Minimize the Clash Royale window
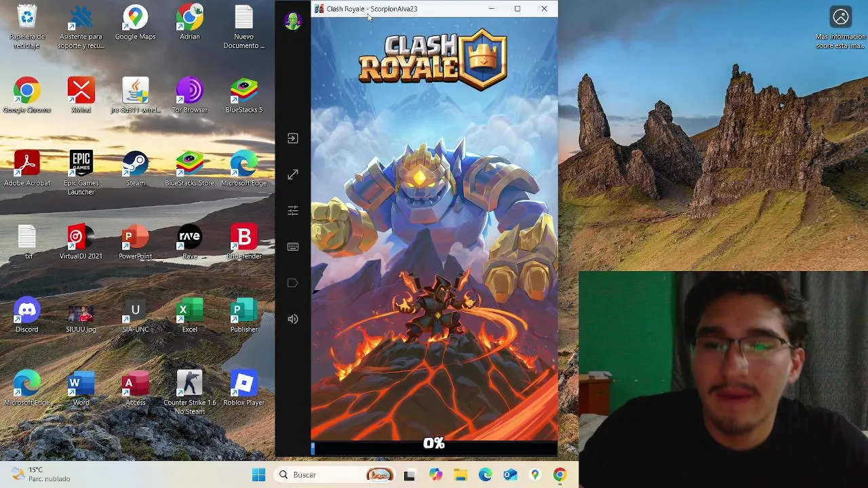This screenshot has width=868, height=488. [491, 9]
